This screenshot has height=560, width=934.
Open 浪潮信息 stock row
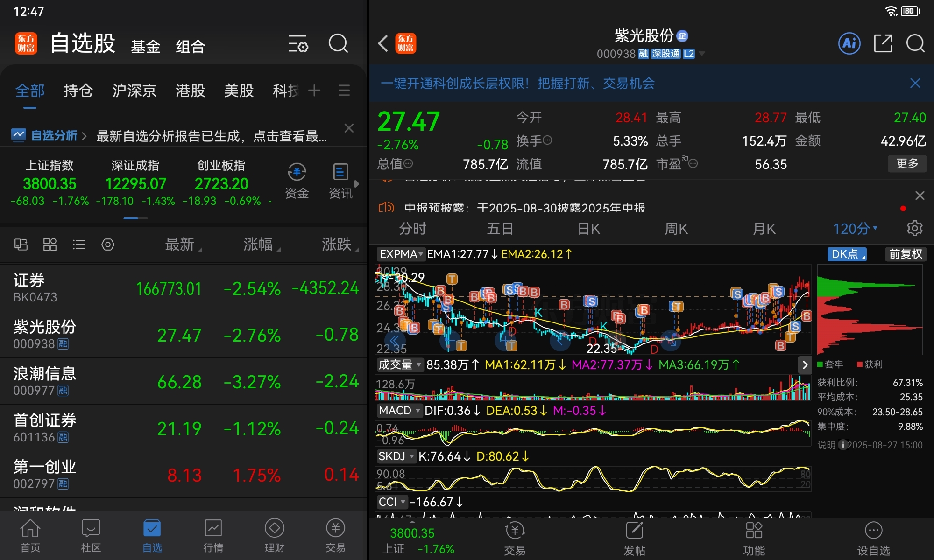point(183,381)
